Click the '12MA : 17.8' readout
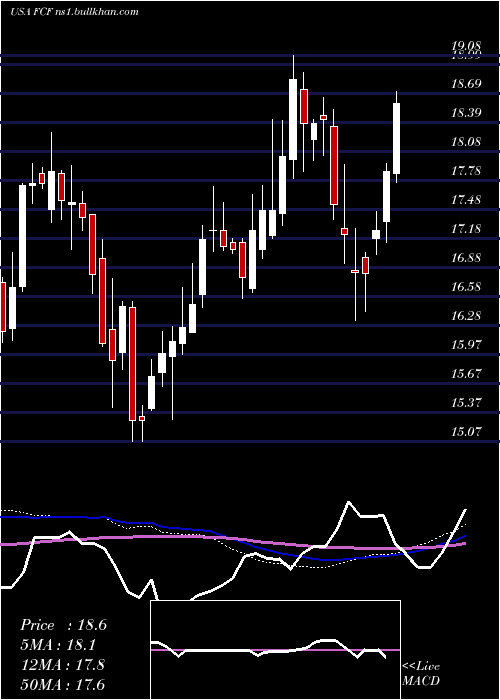 pyautogui.click(x=62, y=664)
